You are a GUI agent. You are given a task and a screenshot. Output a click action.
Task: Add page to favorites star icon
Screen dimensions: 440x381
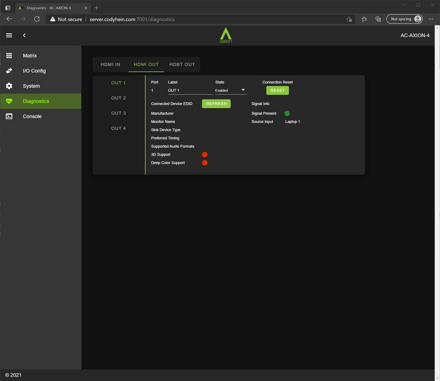tap(364, 19)
